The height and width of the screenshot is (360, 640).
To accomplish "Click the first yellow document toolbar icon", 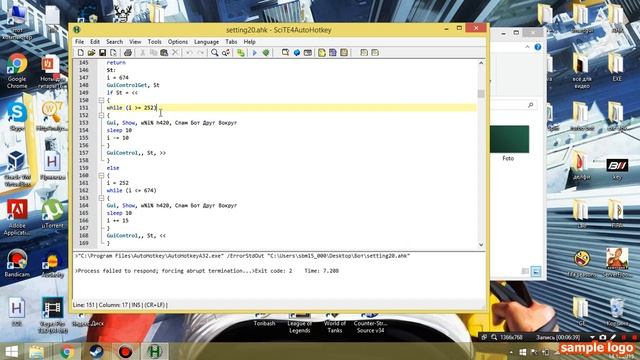I will tap(322, 53).
